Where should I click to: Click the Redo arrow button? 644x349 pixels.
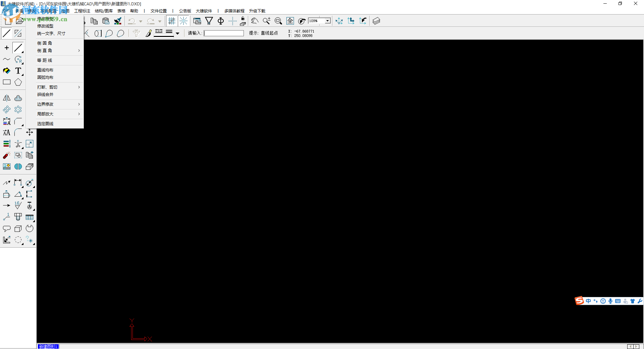[151, 21]
